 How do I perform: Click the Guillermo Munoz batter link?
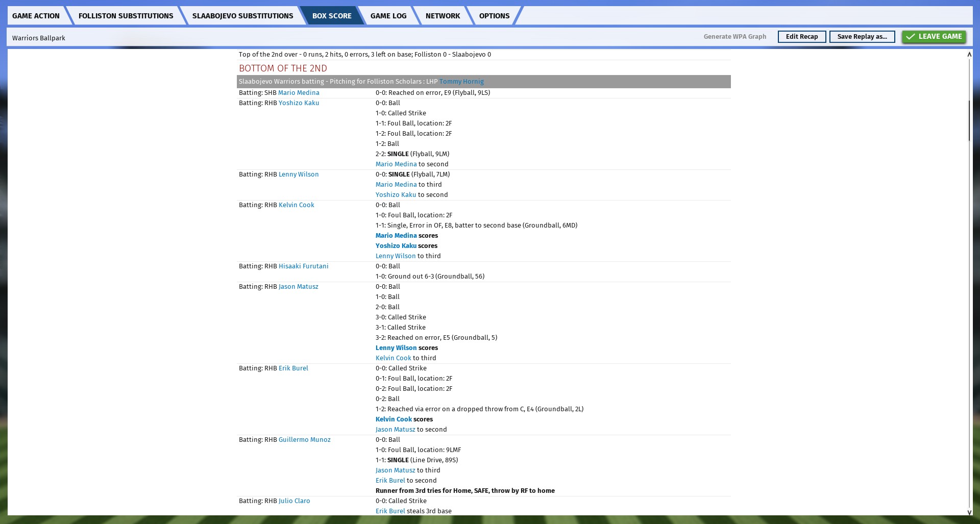pyautogui.click(x=304, y=440)
